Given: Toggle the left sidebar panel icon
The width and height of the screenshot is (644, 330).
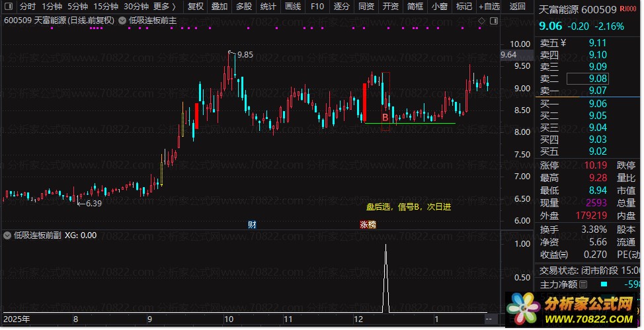Looking at the screenshot, I should tap(8, 7).
